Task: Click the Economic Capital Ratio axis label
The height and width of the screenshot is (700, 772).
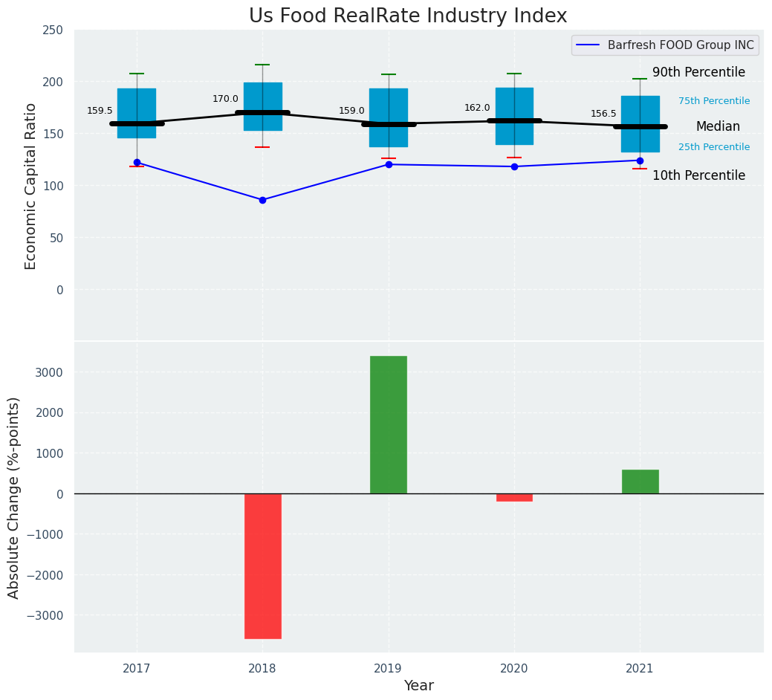Action: tap(31, 186)
